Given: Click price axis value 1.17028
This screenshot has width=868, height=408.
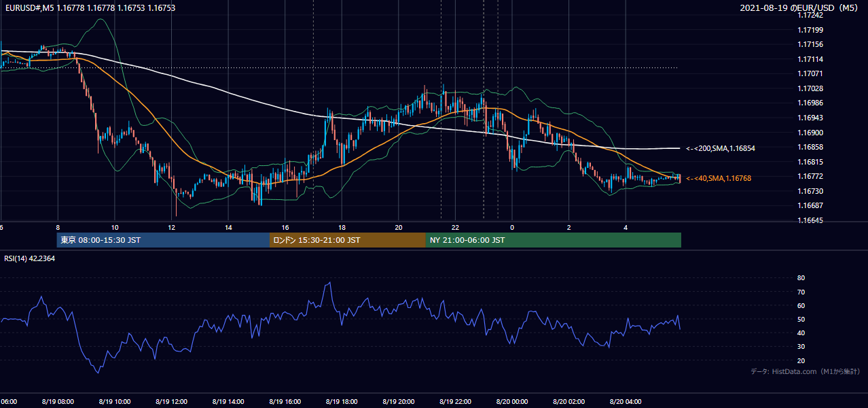Looking at the screenshot, I should [x=810, y=88].
